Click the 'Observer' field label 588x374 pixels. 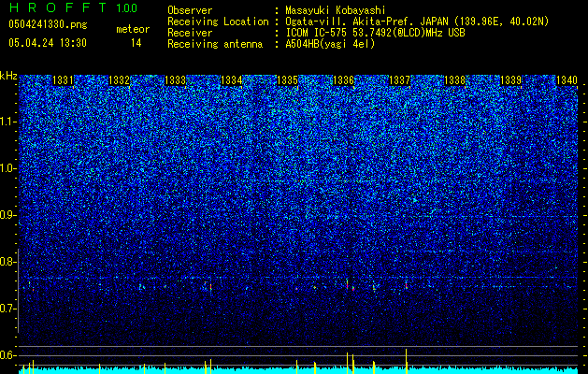point(190,10)
